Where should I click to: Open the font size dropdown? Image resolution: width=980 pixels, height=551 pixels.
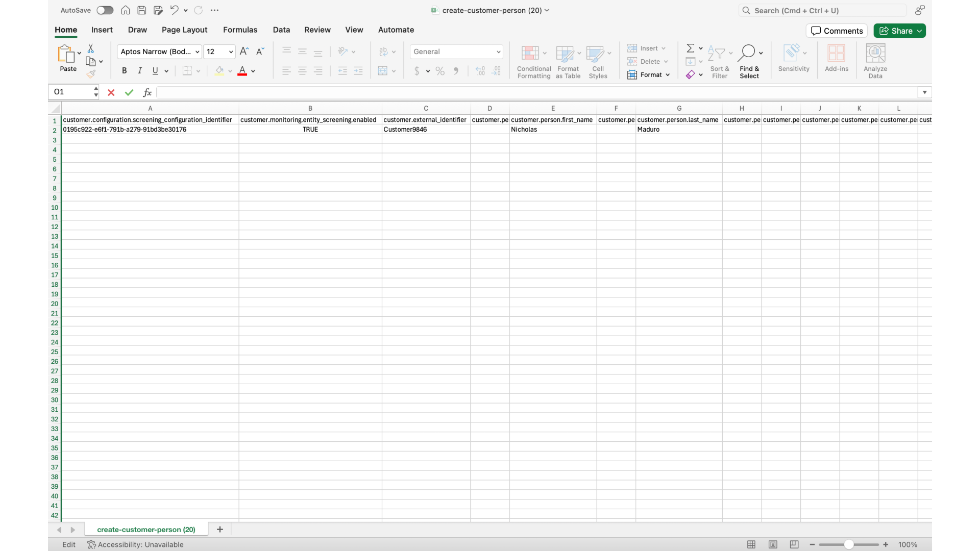click(231, 52)
